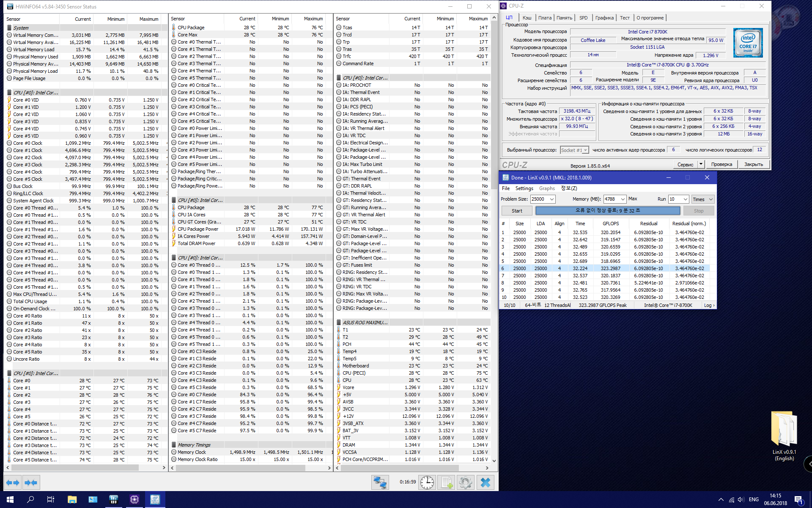The height and width of the screenshot is (508, 812).
Task: Open the taskbar clock showing 14:15
Action: pyautogui.click(x=776, y=500)
